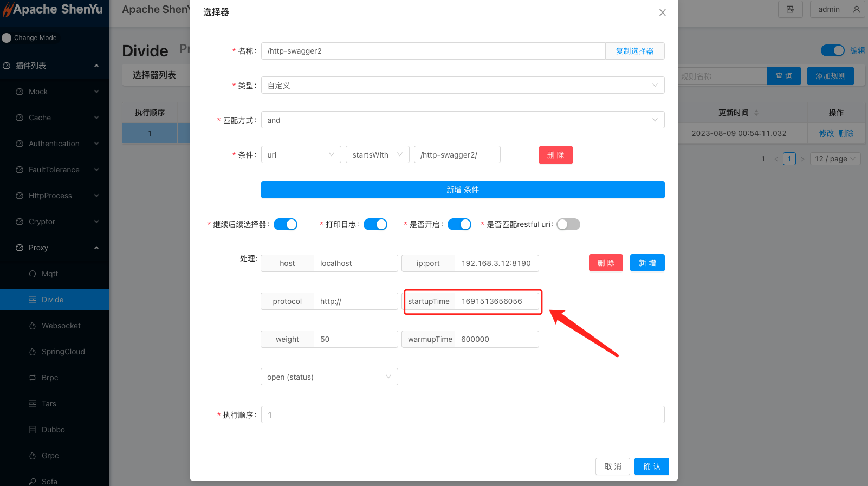Enable the match restful uri switch
This screenshot has width=868, height=486.
tap(568, 224)
